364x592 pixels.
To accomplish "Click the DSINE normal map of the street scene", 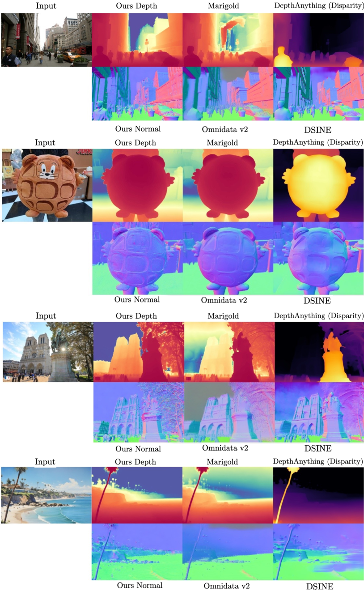I will (x=318, y=94).
